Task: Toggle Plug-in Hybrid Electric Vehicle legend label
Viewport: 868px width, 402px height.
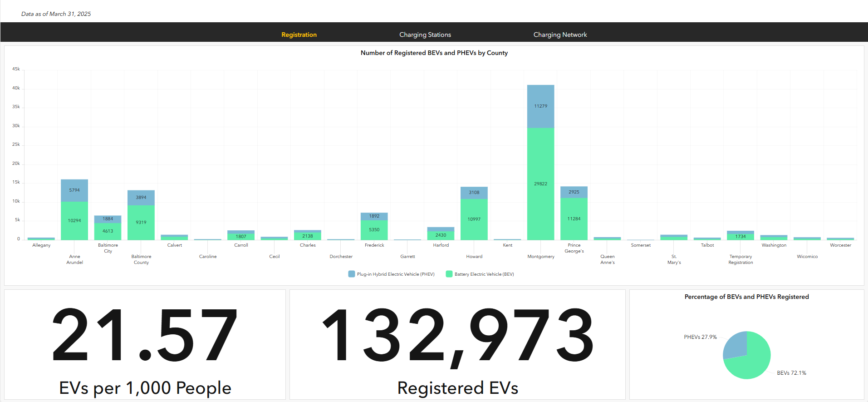Action: (395, 274)
